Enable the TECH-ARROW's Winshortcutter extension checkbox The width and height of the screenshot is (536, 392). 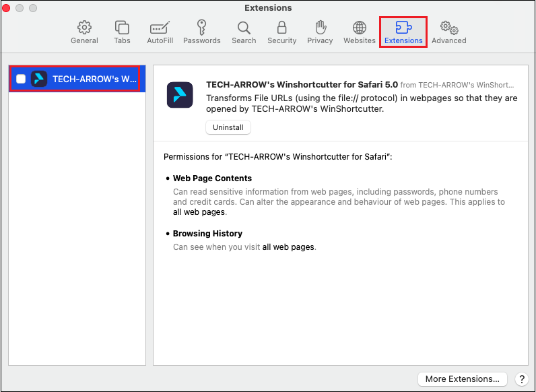tap(21, 79)
